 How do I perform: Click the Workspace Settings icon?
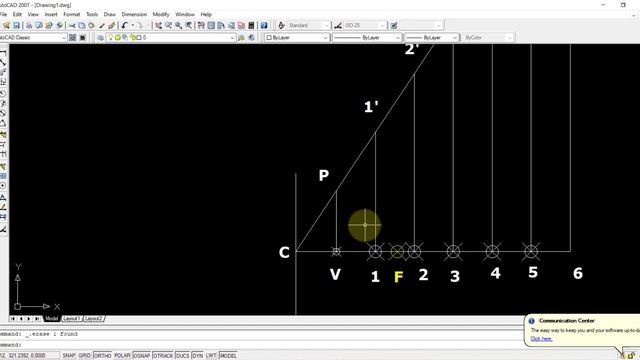pos(73,38)
